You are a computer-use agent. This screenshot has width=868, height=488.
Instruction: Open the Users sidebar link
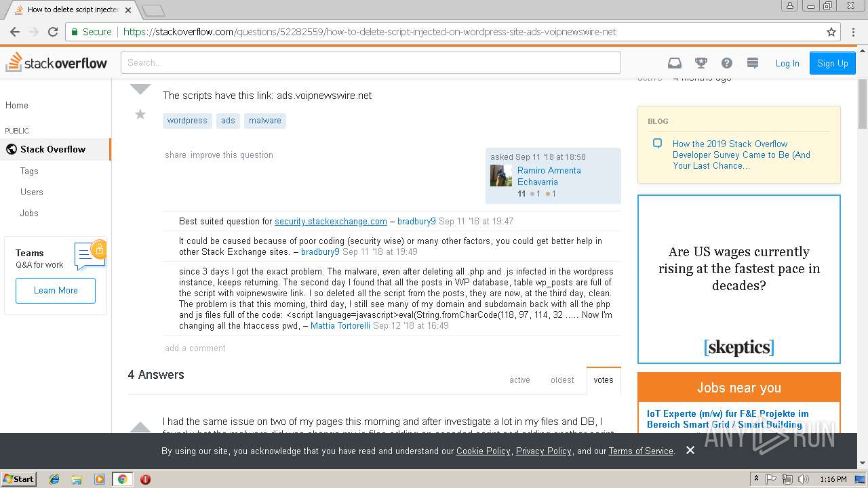click(x=32, y=192)
